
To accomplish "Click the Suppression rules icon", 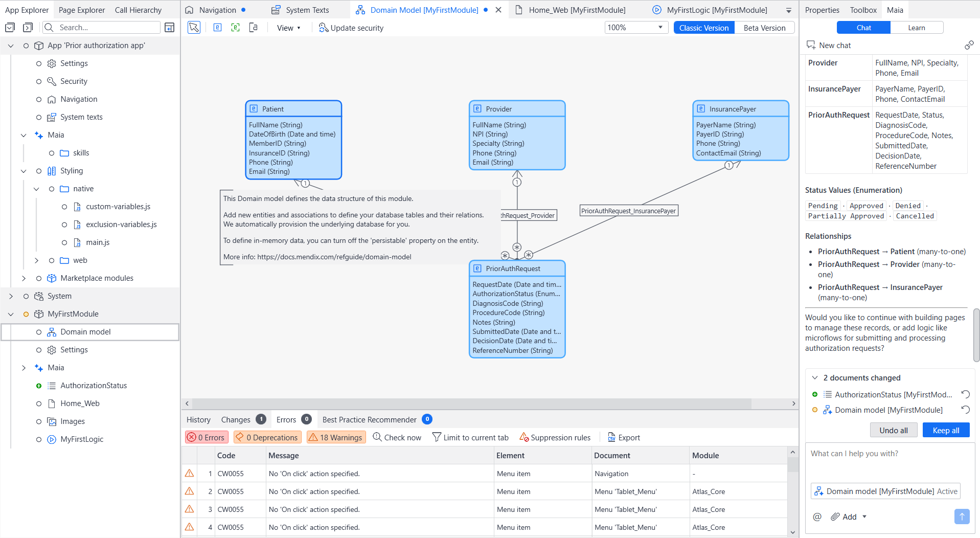I will [x=524, y=437].
